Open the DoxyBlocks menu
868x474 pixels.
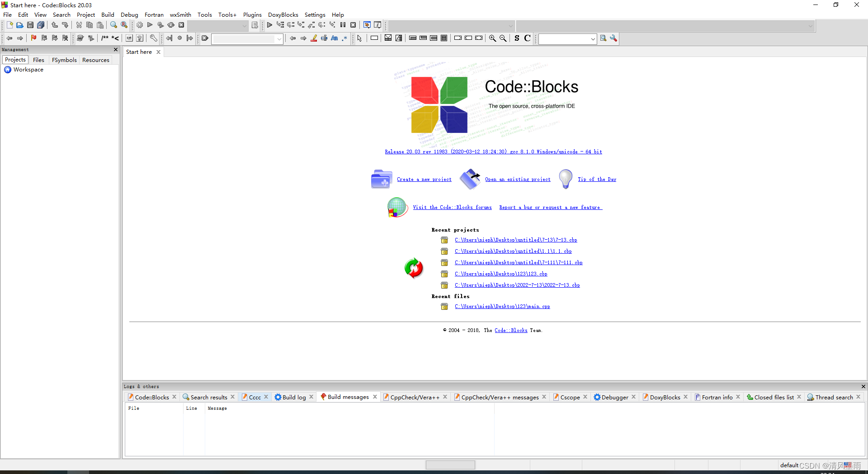pos(283,14)
